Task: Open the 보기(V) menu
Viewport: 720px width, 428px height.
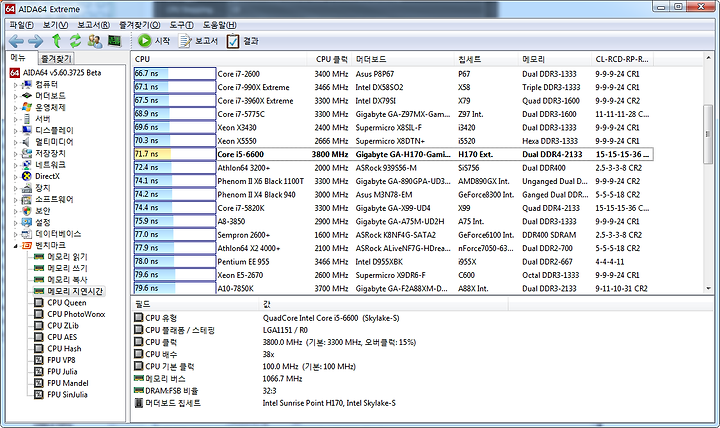Action: [55, 25]
